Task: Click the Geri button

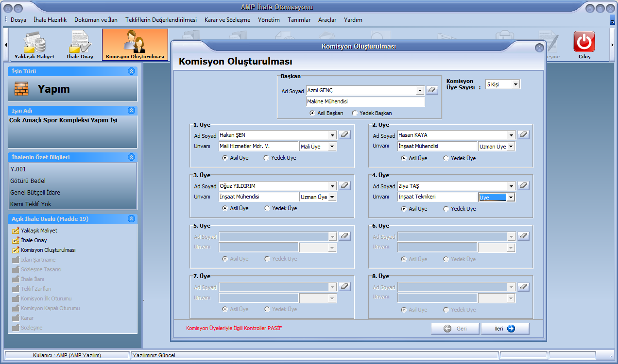Action: (455, 329)
